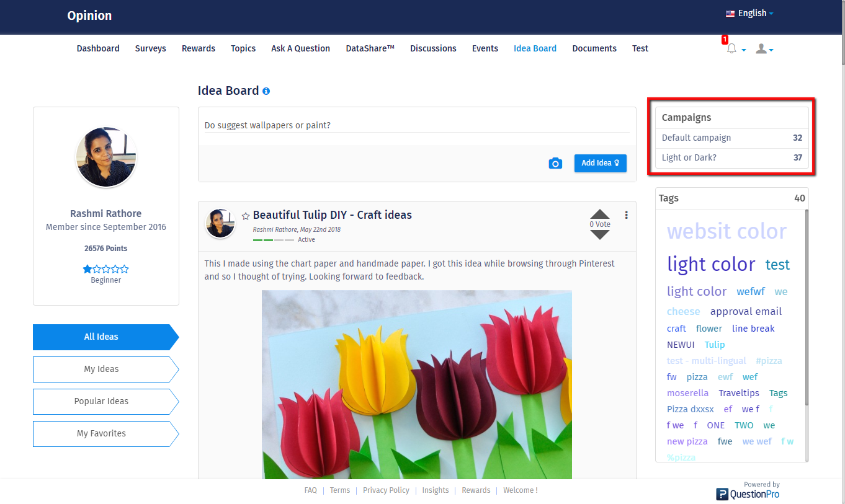Expand the notifications dropdown arrow
Screen dimensions: 845x504
coord(744,50)
